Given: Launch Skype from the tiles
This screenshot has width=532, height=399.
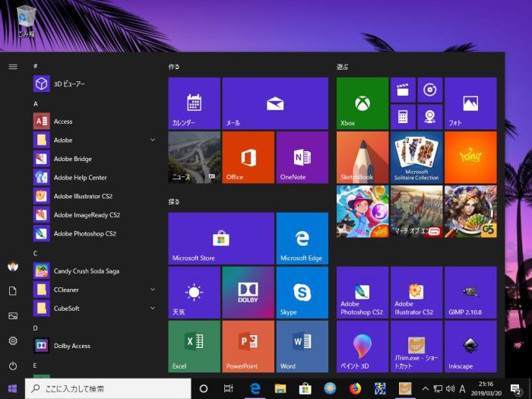Looking at the screenshot, I should (x=302, y=292).
